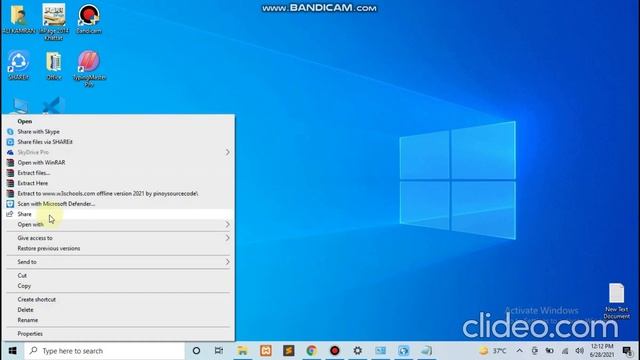Open the Bandicam desktop shortcut

tap(89, 19)
